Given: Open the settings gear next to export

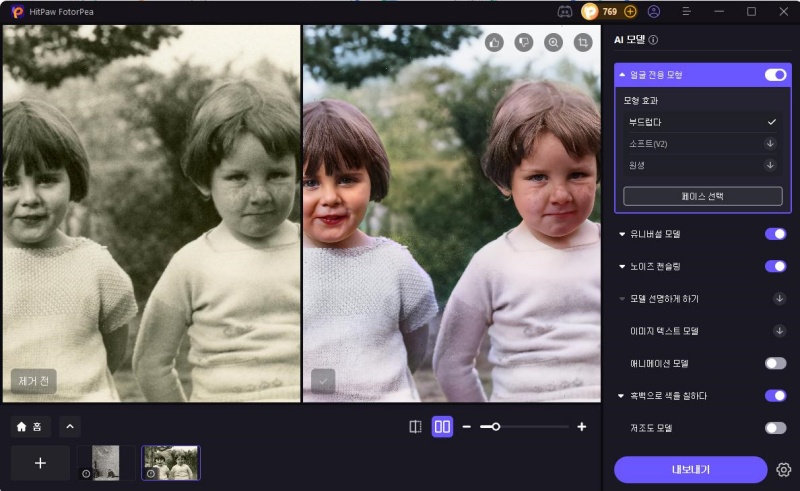Looking at the screenshot, I should pos(783,470).
